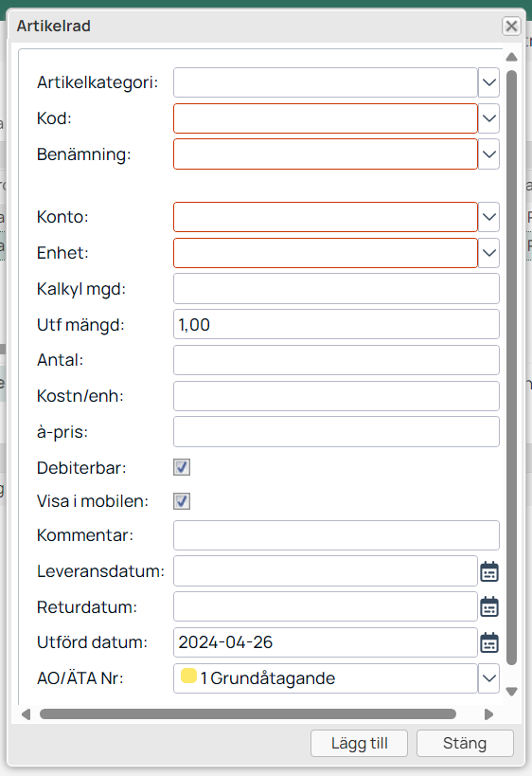Image resolution: width=532 pixels, height=776 pixels.
Task: Expand the Konto dropdown
Action: pos(488,217)
